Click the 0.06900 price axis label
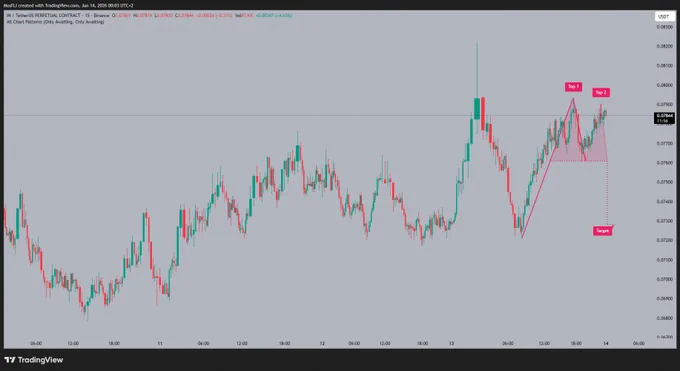 tap(664, 299)
